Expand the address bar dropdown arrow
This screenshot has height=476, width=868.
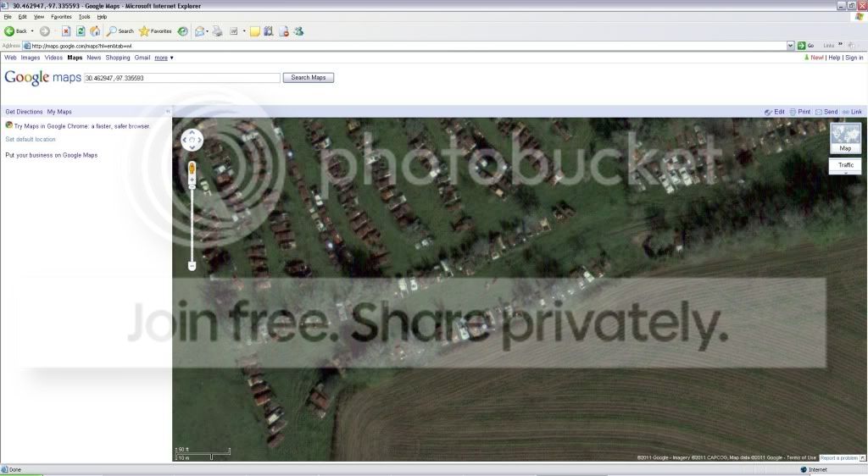[790, 46]
